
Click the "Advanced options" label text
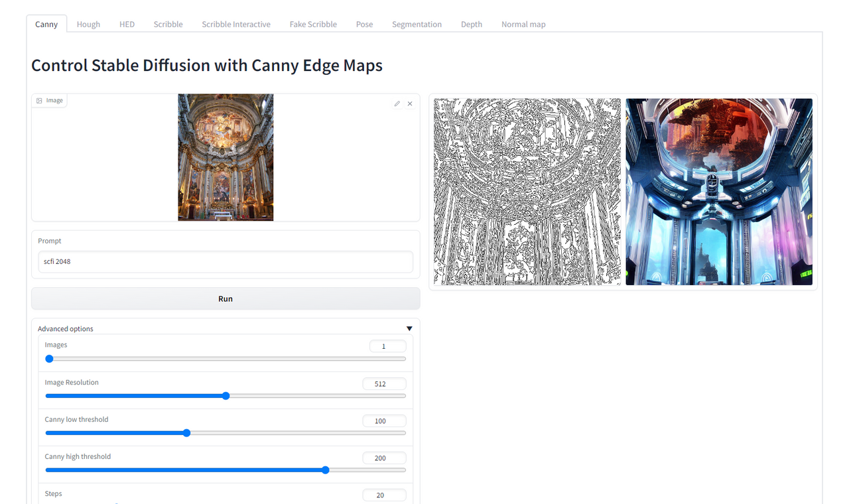(x=66, y=329)
